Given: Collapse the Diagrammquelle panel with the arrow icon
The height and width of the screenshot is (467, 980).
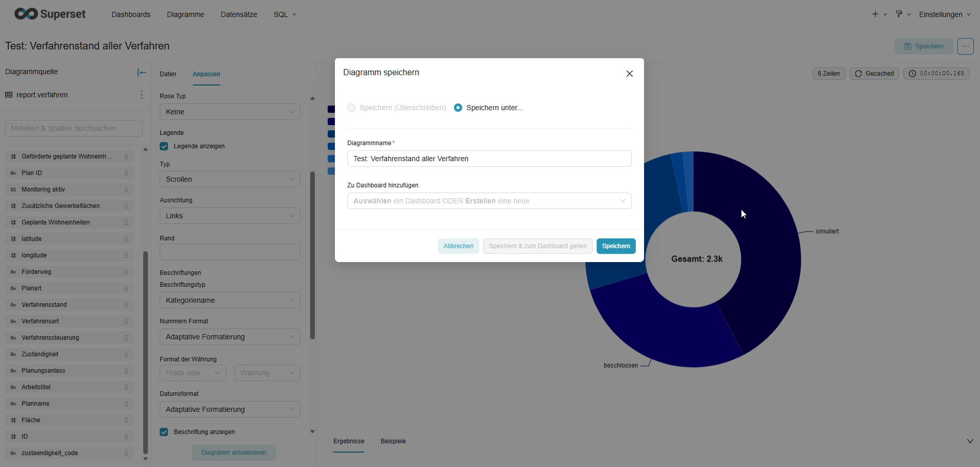Looking at the screenshot, I should click(142, 73).
